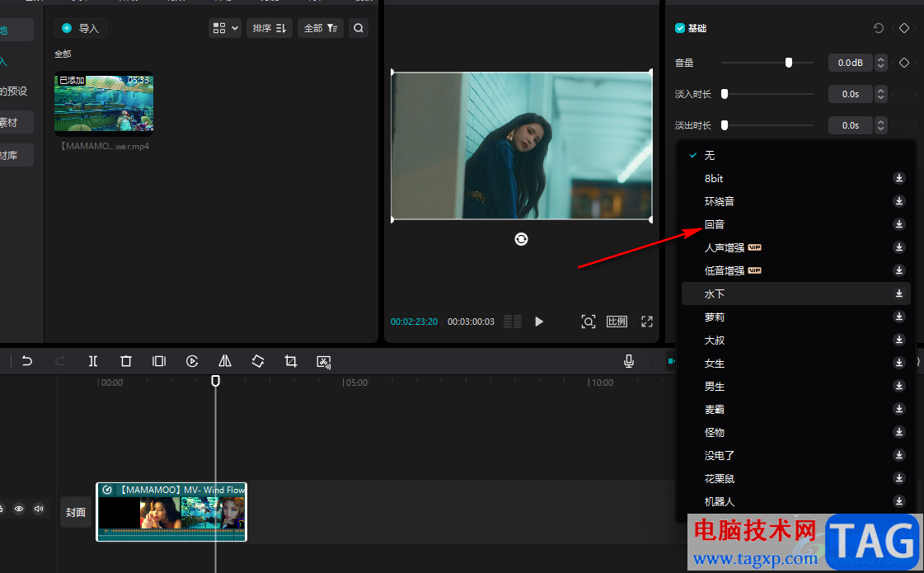Download the 水下 effect
The image size is (924, 573).
click(898, 294)
